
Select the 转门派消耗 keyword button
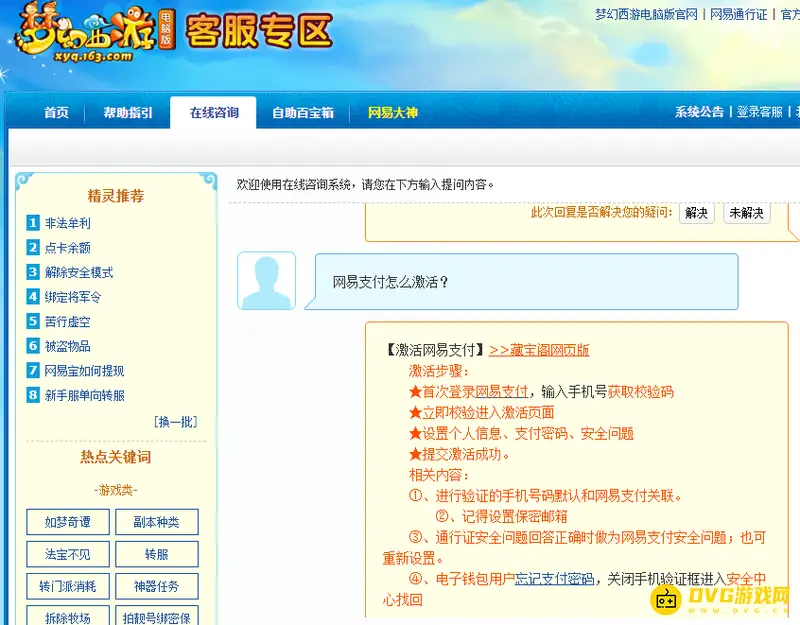(x=68, y=586)
